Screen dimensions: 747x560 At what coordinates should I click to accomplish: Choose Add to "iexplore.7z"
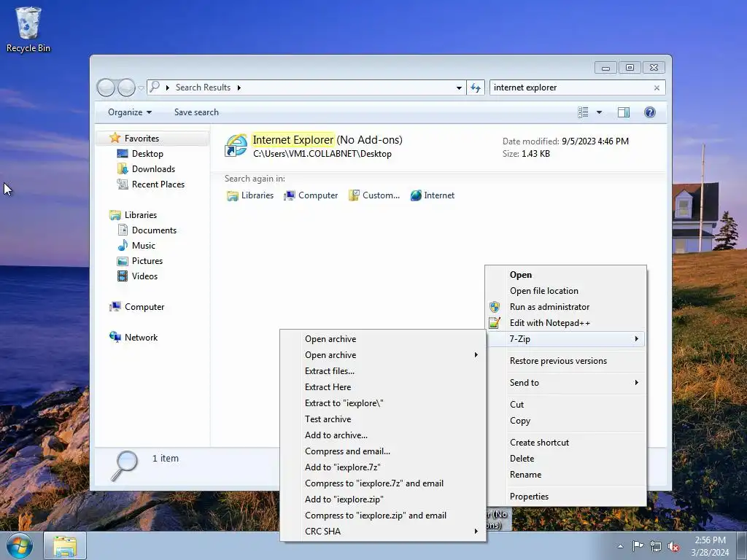383,467
